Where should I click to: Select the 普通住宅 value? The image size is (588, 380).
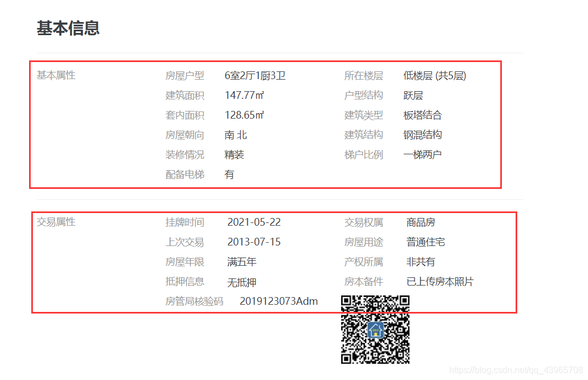[426, 242]
